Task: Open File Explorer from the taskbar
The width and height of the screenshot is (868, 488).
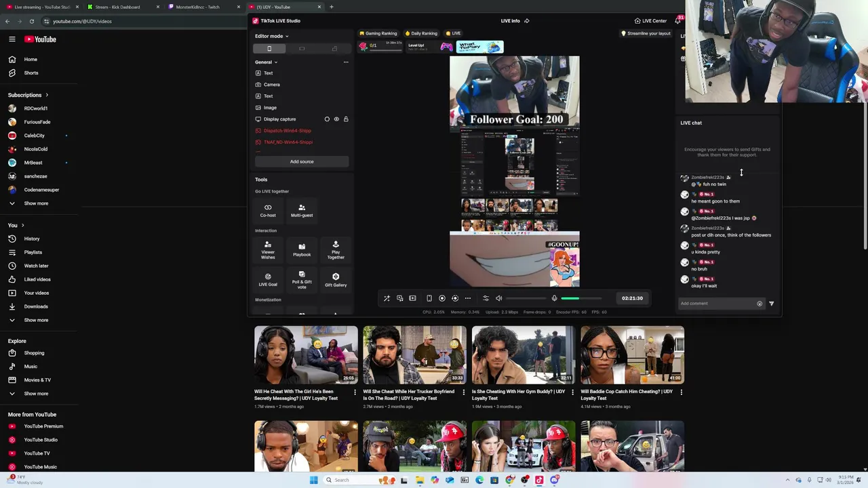Action: tap(420, 480)
